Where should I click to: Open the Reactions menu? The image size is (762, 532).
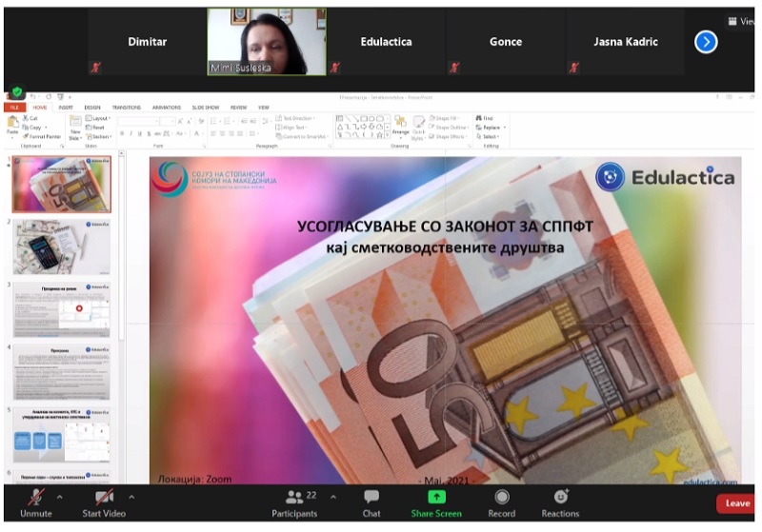tap(560, 502)
